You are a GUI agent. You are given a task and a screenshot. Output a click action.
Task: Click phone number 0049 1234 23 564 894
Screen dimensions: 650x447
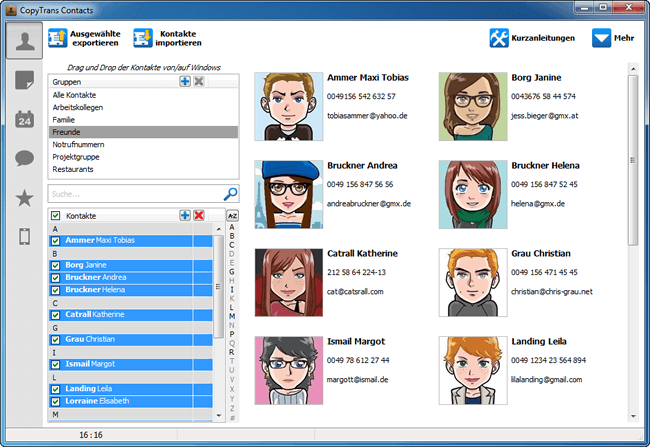click(548, 360)
